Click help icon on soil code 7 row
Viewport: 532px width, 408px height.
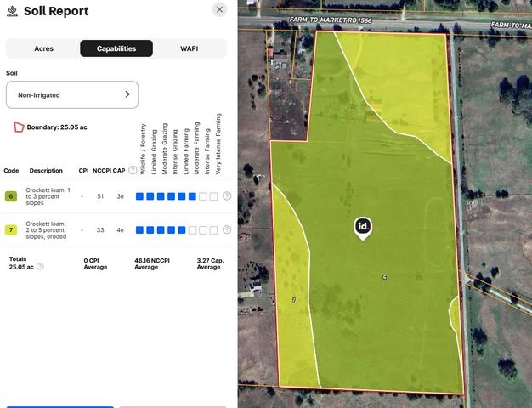click(227, 230)
